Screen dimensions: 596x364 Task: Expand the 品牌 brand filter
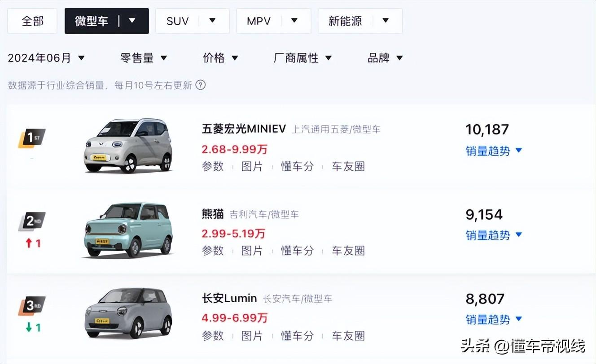pos(385,57)
